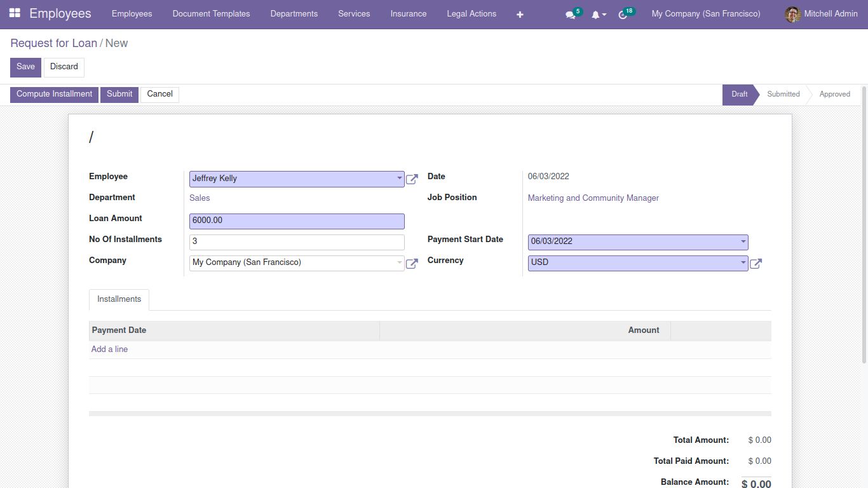The image size is (868, 488).
Task: Open the activities clock icon
Action: [x=623, y=14]
